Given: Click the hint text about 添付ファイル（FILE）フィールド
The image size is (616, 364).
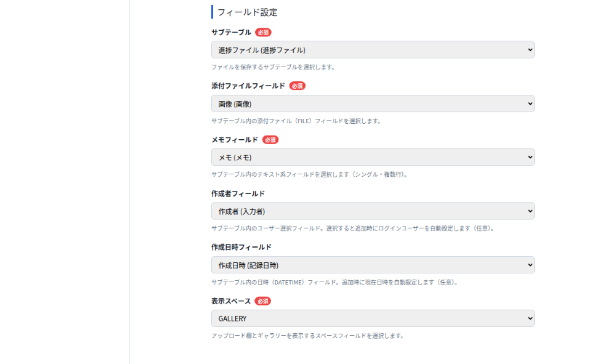Looking at the screenshot, I should (x=297, y=121).
